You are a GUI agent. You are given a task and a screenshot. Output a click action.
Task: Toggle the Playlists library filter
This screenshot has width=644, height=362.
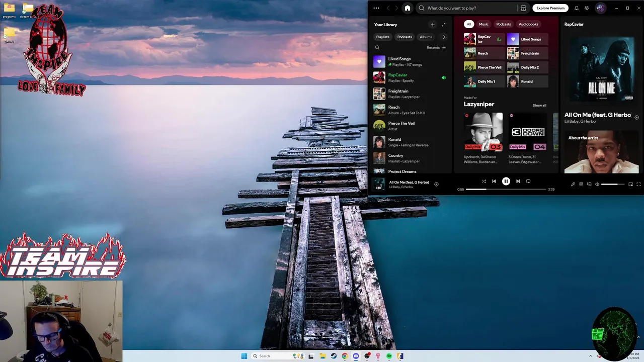click(x=382, y=37)
